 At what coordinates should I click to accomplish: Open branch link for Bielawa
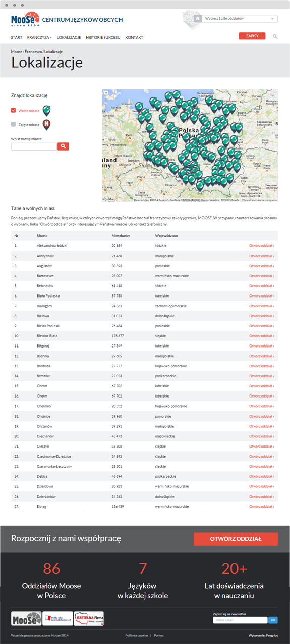[261, 316]
